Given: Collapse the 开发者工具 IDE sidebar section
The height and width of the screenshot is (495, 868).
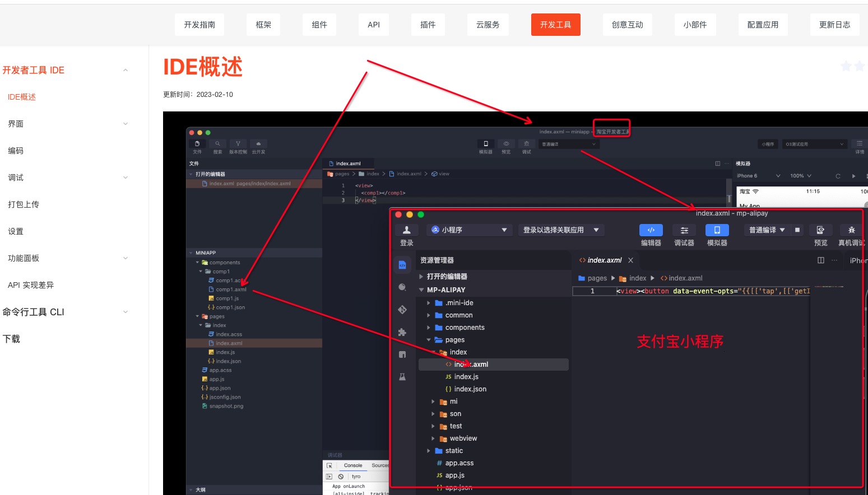Looking at the screenshot, I should tap(126, 70).
